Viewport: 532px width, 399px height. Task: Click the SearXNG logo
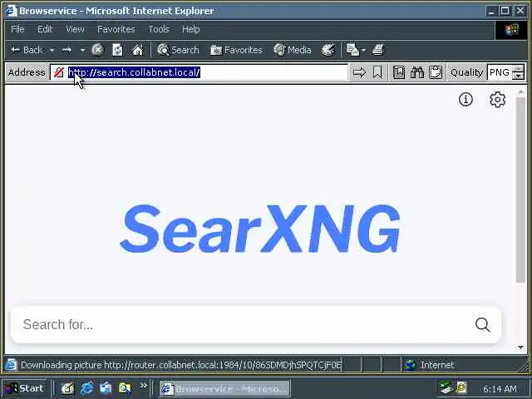tap(260, 228)
